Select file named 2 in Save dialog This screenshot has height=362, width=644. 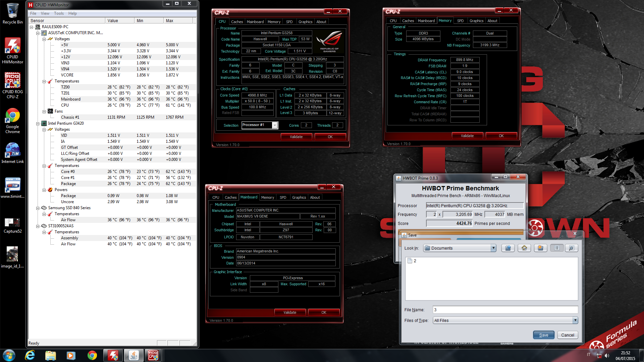412,261
